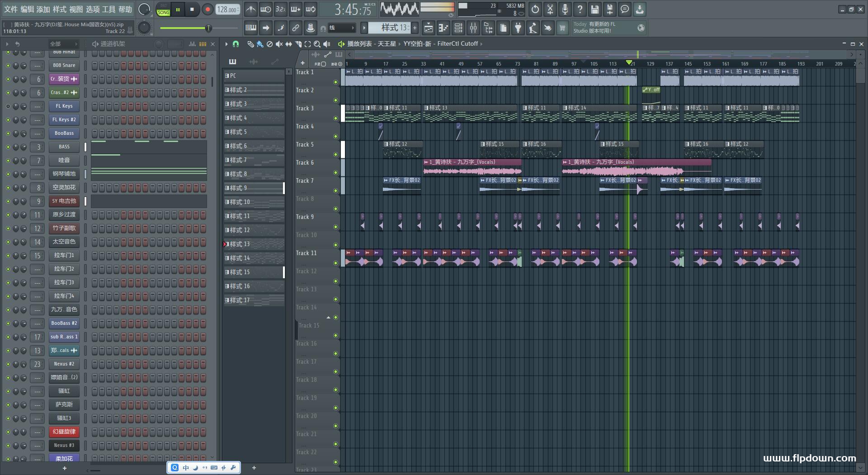Select 样式 9 in the pattern picker
868x475 pixels.
tap(254, 188)
